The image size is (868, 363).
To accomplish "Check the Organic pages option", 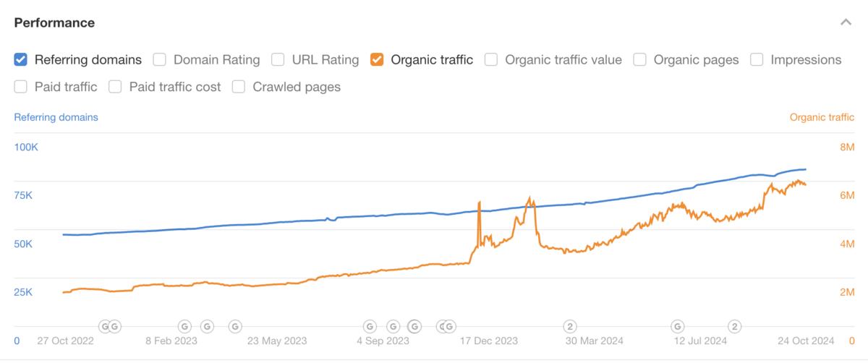I will coord(639,60).
